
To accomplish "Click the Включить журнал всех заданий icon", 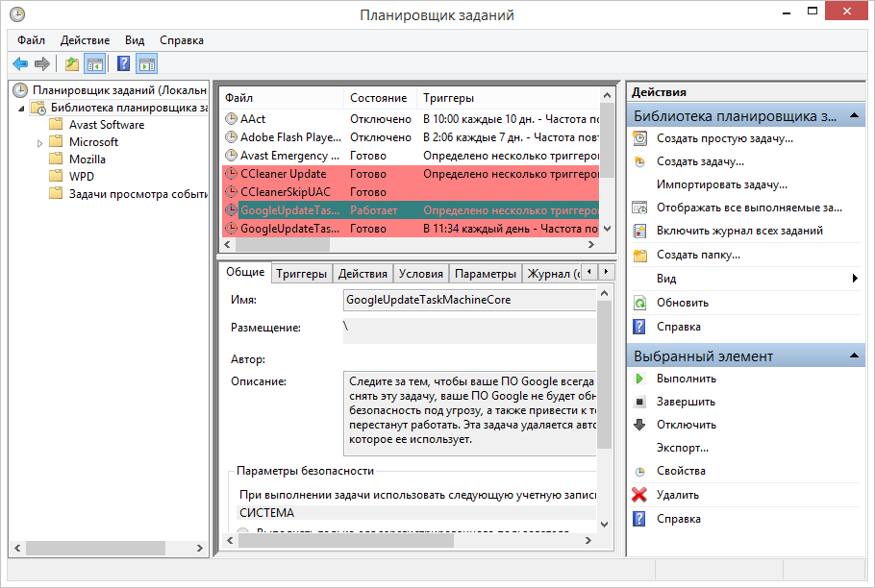I will [639, 231].
